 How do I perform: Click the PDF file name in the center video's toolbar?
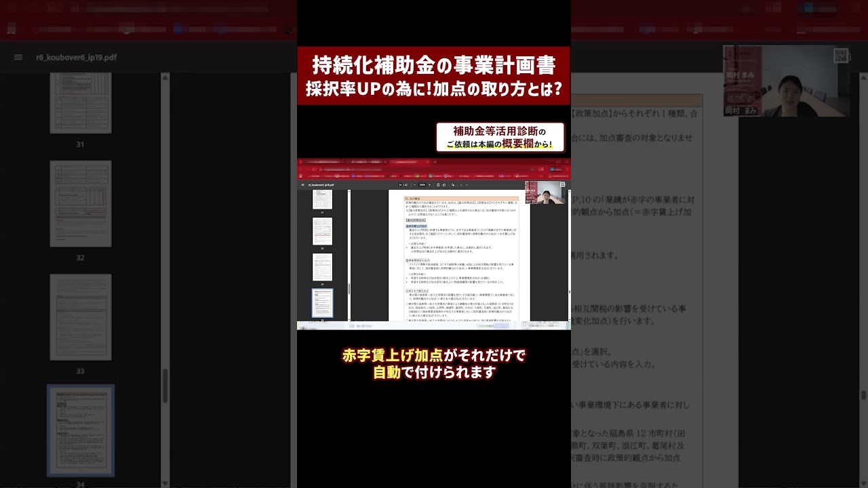pos(321,184)
